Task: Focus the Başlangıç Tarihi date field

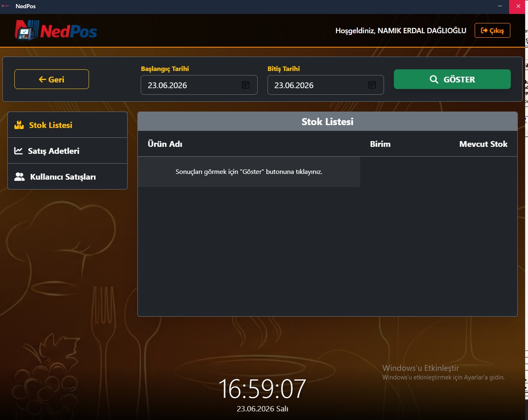Action: 199,85
